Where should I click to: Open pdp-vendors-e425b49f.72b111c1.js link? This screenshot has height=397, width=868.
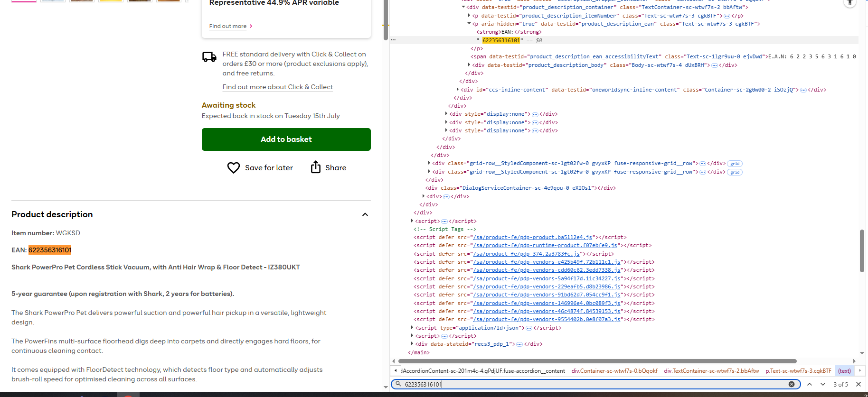[x=547, y=262]
